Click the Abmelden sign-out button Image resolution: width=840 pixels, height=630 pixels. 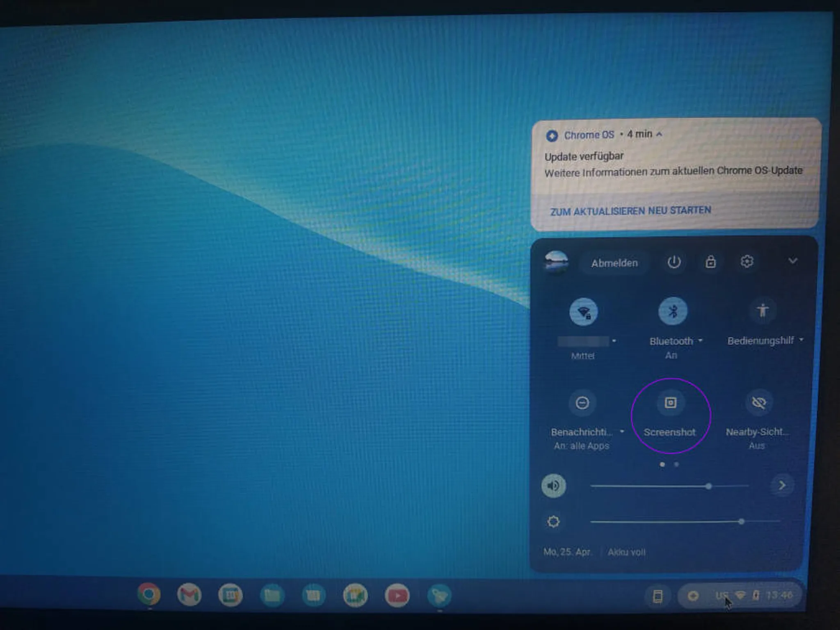point(614,263)
